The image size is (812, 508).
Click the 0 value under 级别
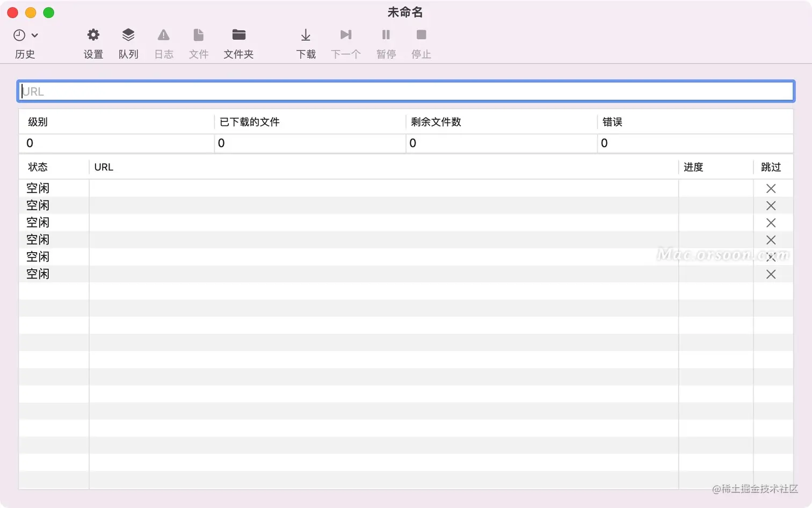(30, 143)
